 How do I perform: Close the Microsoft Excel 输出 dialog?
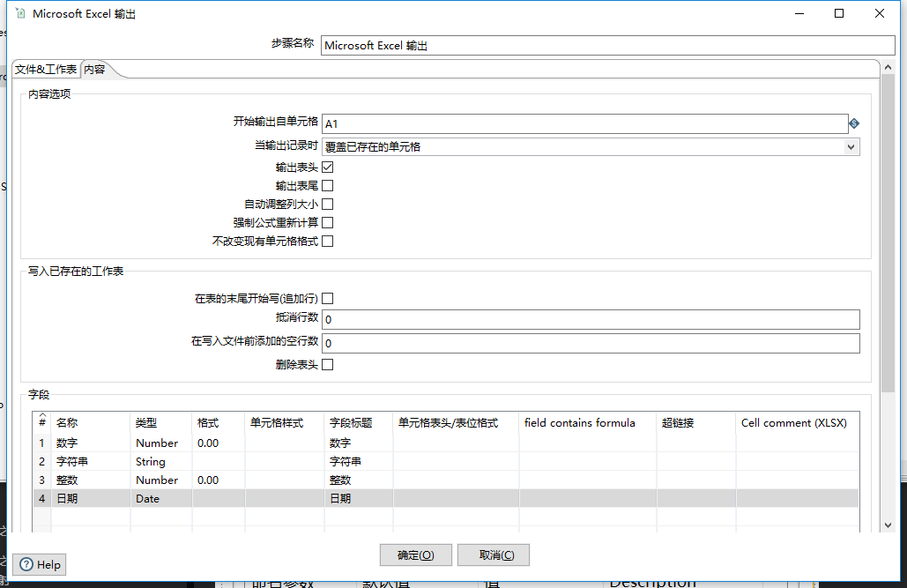pyautogui.click(x=880, y=13)
